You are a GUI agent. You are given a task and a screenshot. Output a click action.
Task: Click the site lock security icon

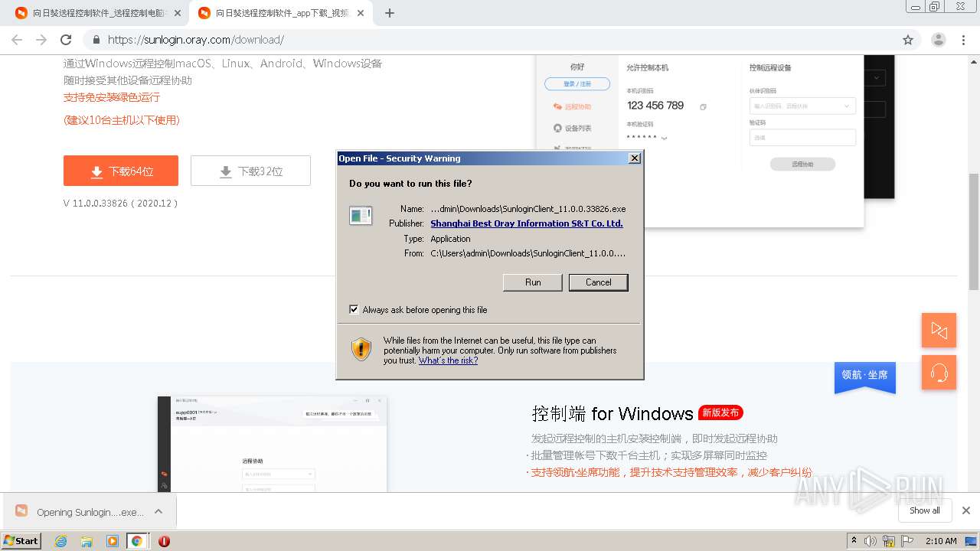point(96,40)
